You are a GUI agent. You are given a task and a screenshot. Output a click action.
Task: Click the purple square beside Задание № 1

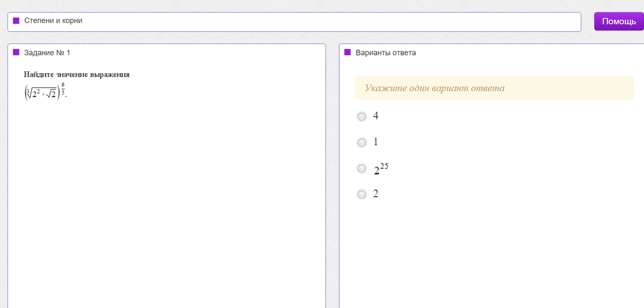[x=16, y=52]
